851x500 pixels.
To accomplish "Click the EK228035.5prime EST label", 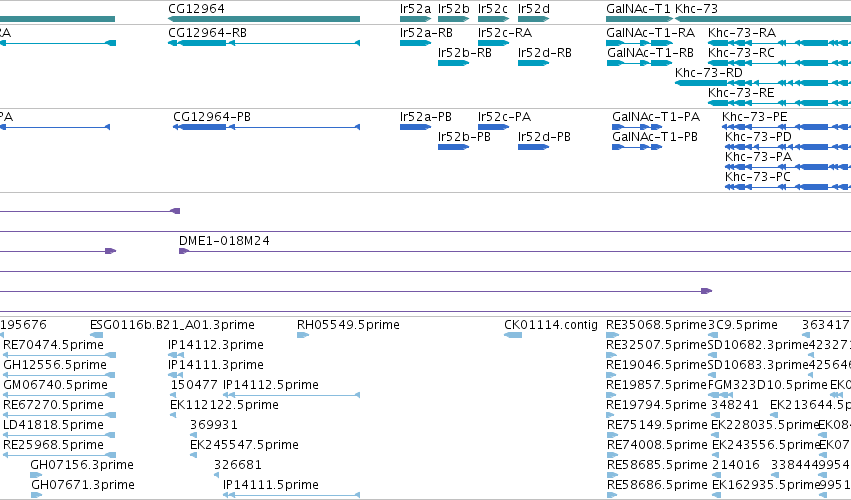I will (x=764, y=425).
